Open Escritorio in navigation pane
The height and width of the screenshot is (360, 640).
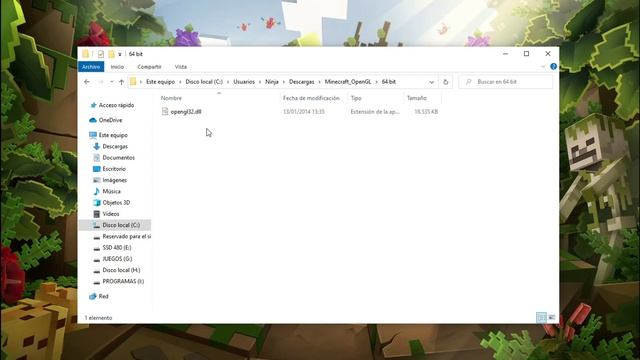114,169
